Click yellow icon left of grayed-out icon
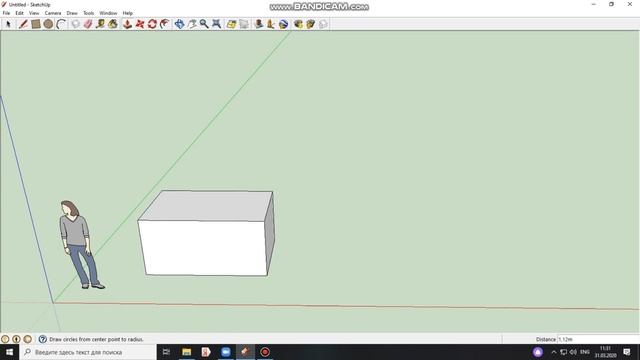Viewport: 640px width, 360px height. click(311, 24)
